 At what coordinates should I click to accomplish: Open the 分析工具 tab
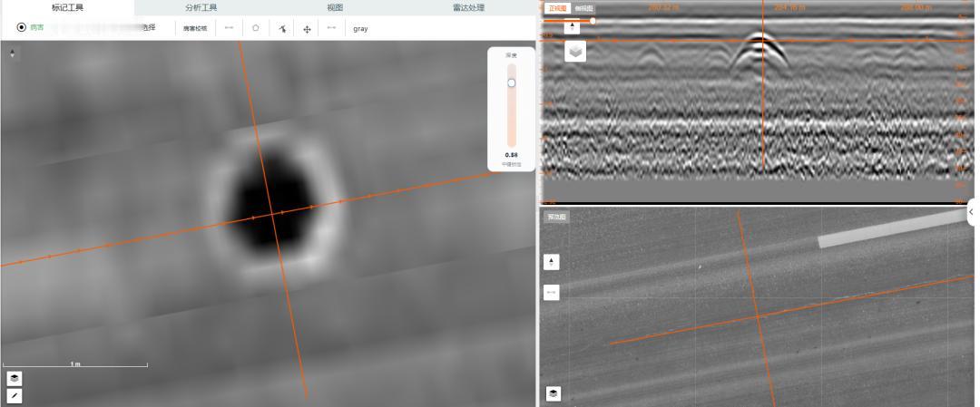pyautogui.click(x=201, y=7)
